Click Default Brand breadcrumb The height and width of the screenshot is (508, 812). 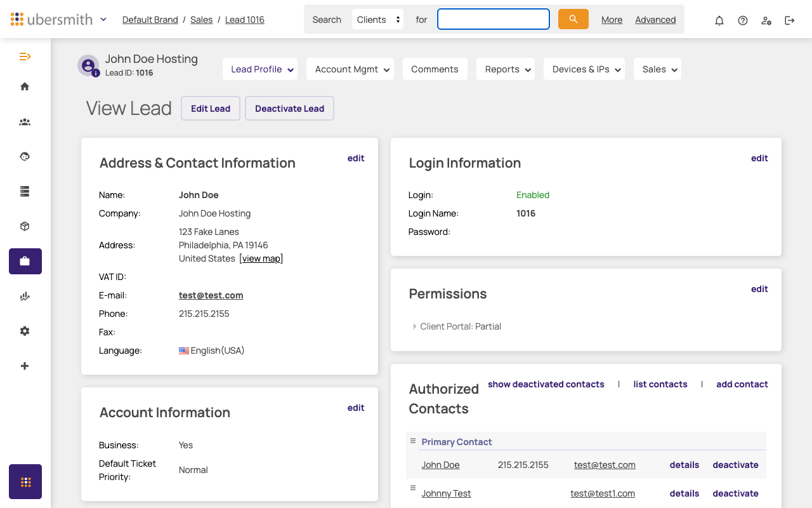(150, 20)
